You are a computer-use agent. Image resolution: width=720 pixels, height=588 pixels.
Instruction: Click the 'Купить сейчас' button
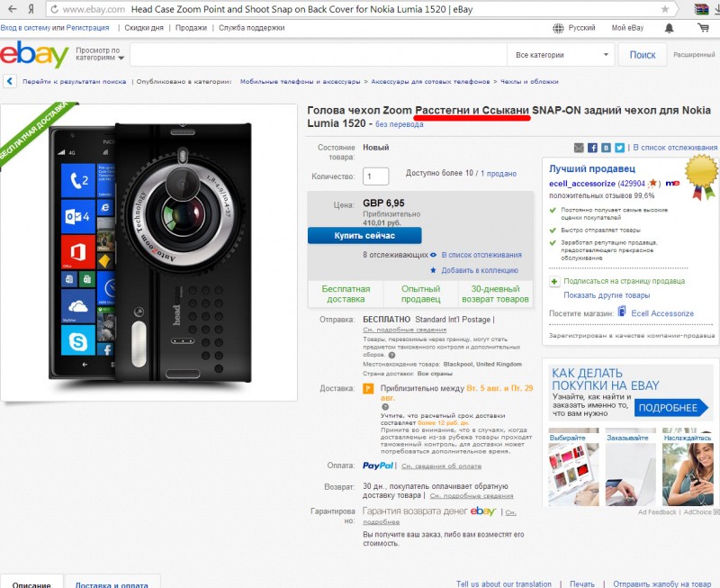tap(364, 236)
